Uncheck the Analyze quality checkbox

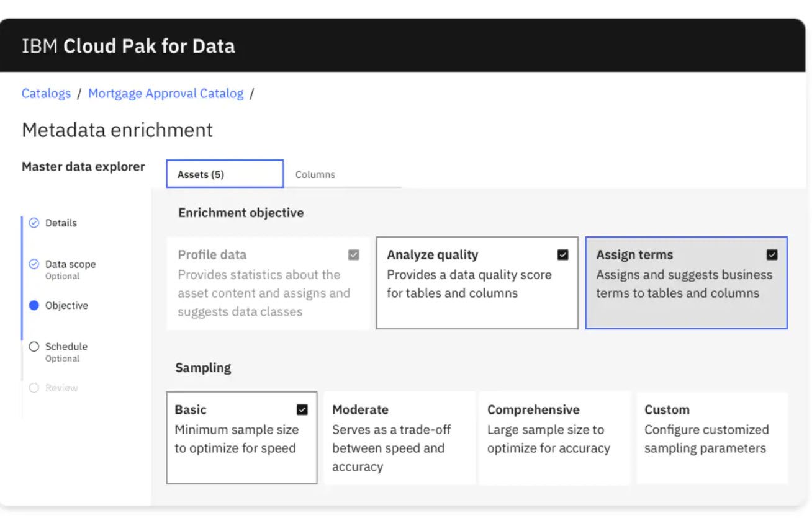point(563,255)
